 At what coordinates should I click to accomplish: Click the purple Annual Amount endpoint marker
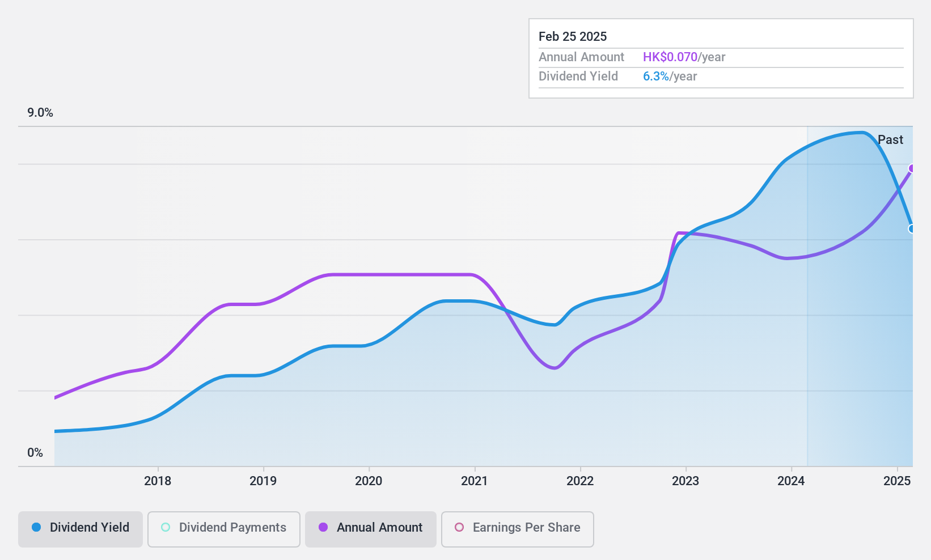912,168
